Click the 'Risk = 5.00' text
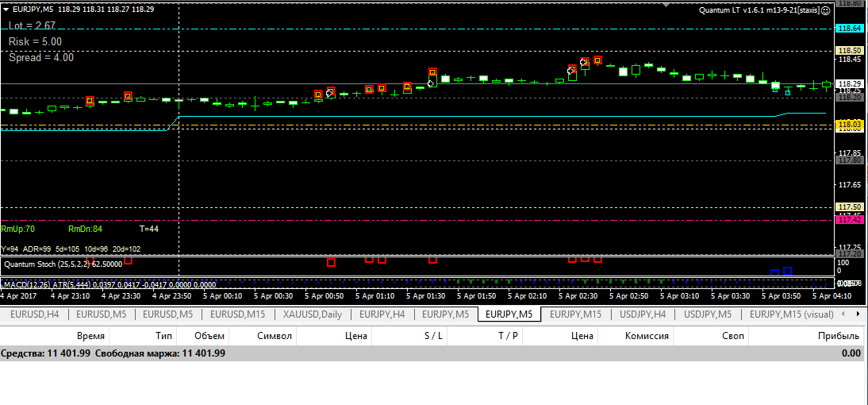 [36, 41]
